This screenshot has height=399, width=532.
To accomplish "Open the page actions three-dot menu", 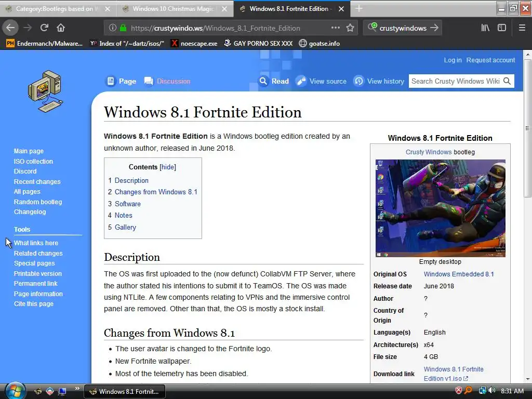I will pyautogui.click(x=335, y=28).
